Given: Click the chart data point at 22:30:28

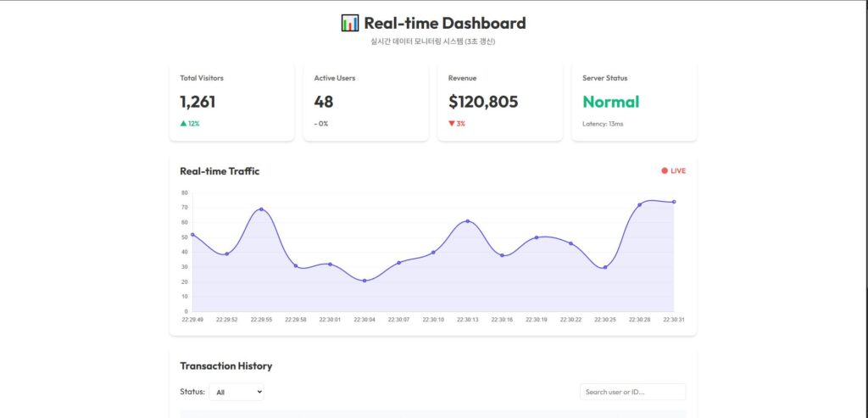Looking at the screenshot, I should tap(639, 205).
